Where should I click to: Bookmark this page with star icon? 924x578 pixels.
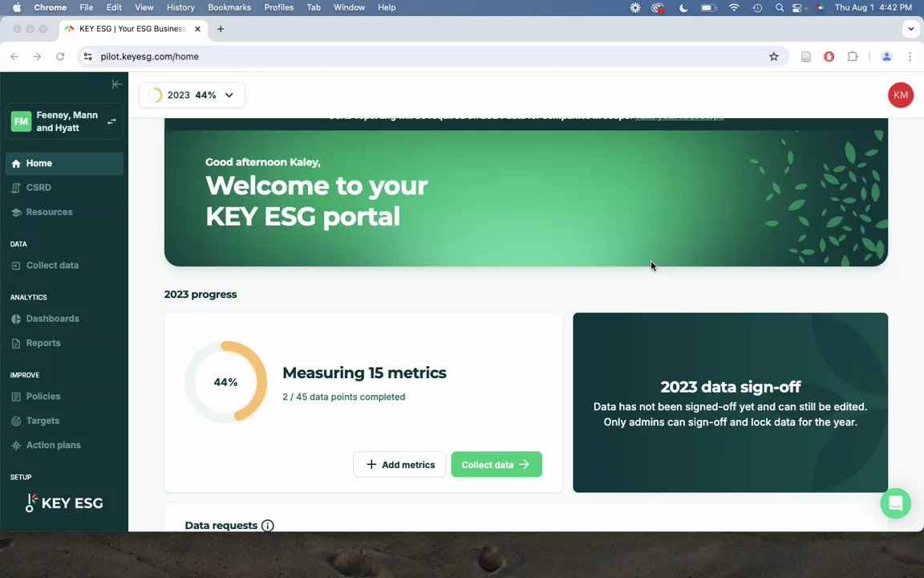(774, 57)
